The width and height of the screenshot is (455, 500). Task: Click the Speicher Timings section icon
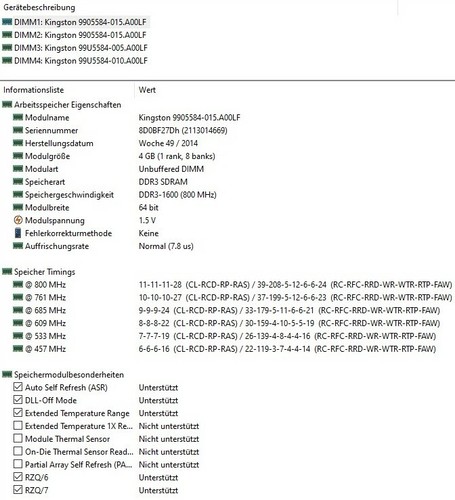7,272
